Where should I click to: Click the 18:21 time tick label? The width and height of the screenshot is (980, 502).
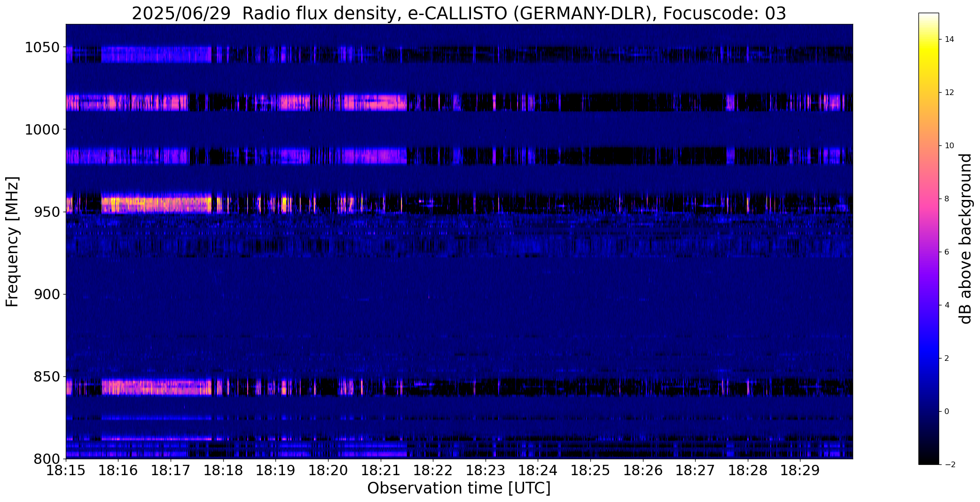(381, 470)
